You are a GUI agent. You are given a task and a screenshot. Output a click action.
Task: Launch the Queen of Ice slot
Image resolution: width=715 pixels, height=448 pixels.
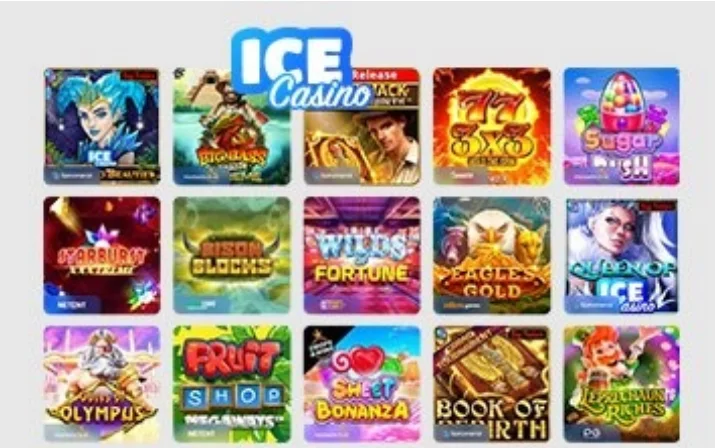[x=622, y=255]
